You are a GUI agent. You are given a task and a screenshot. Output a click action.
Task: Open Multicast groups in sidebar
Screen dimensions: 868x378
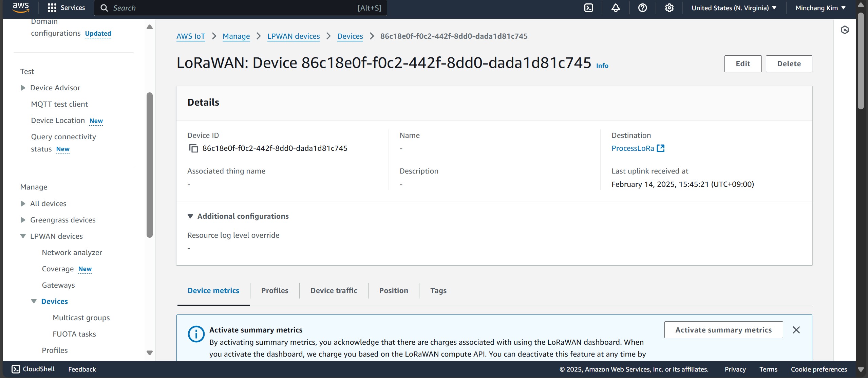point(81,318)
